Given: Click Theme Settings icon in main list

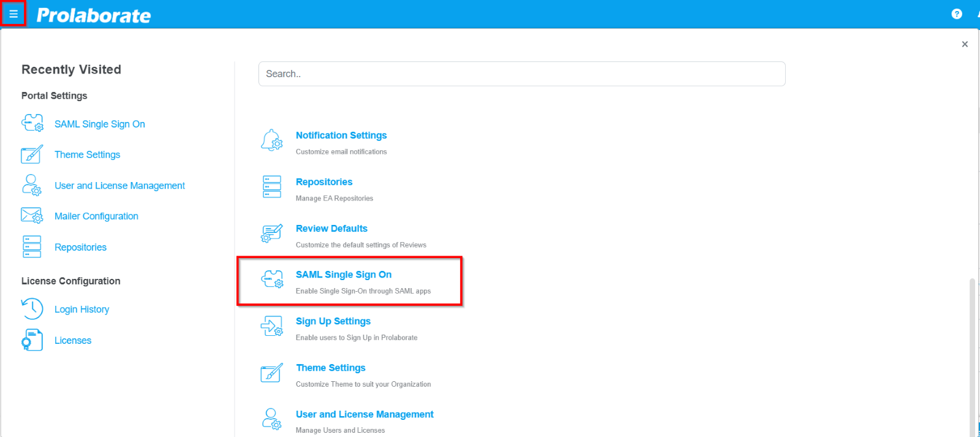Looking at the screenshot, I should (x=272, y=373).
